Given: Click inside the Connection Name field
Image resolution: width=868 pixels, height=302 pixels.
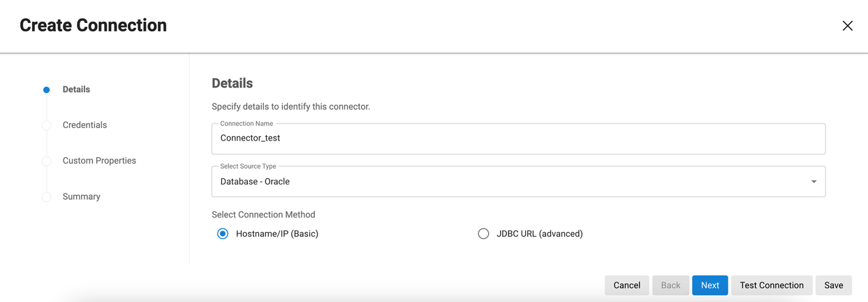Looking at the screenshot, I should click(518, 138).
